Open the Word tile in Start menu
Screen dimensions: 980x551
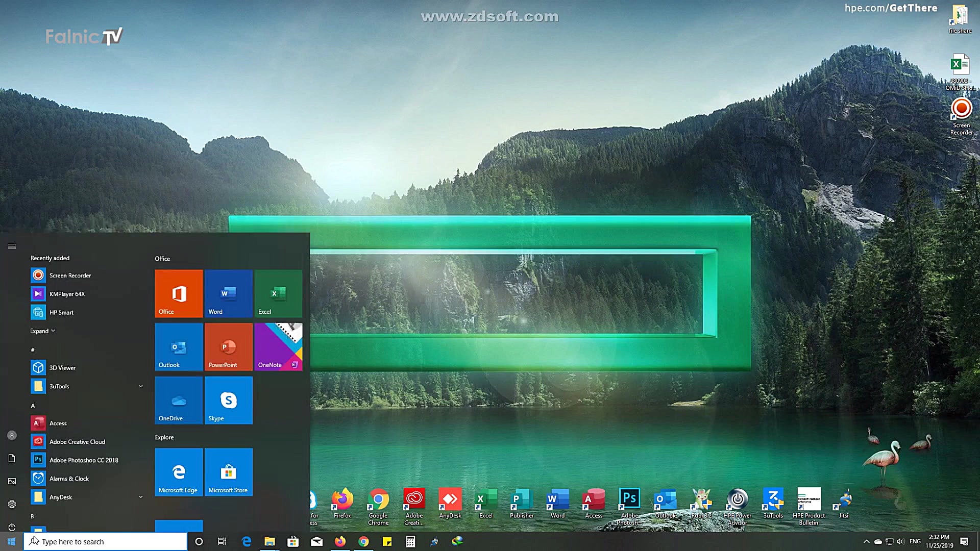[228, 293]
